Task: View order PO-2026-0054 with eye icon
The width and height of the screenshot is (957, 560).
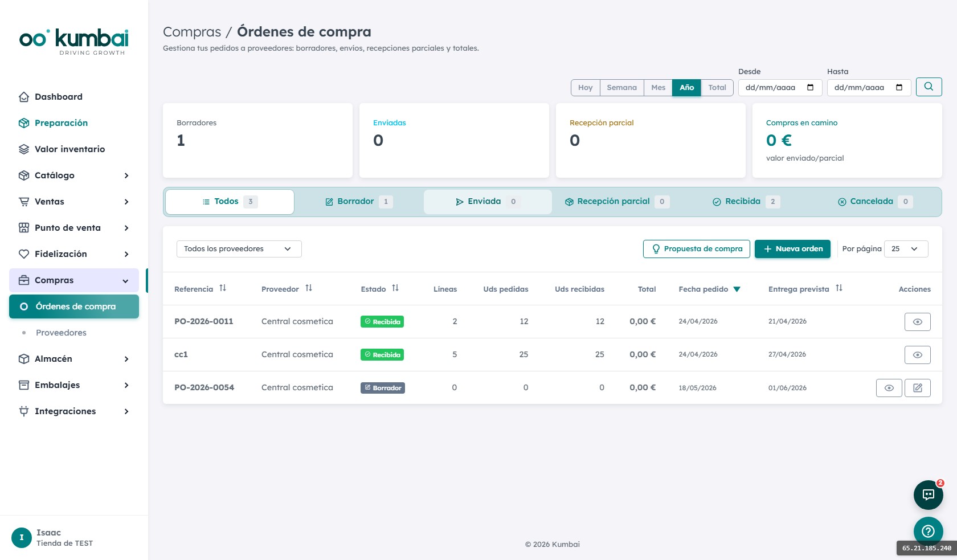Action: [x=889, y=388]
